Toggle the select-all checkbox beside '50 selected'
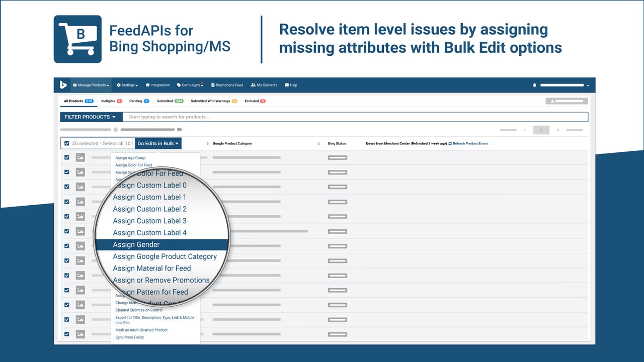The image size is (644, 362). coord(67,143)
